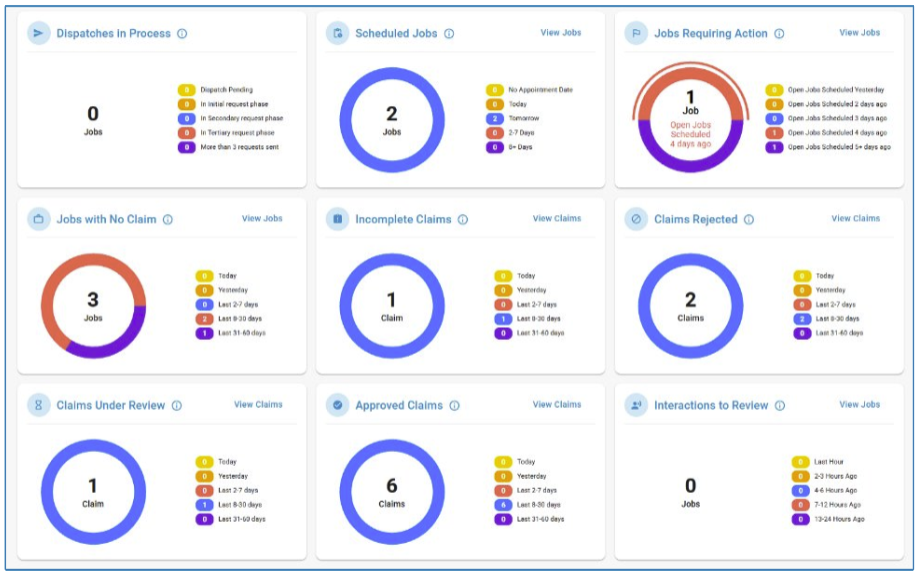This screenshot has height=575, width=920.
Task: Click the Approved Claims donut showing 6 Claims
Action: [392, 492]
